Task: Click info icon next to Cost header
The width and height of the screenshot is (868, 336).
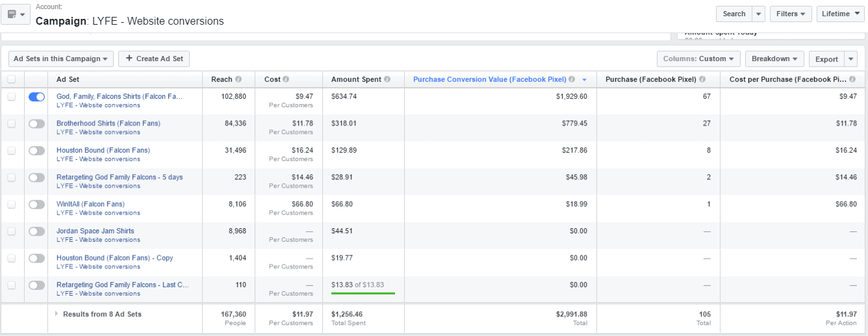Action: [286, 79]
